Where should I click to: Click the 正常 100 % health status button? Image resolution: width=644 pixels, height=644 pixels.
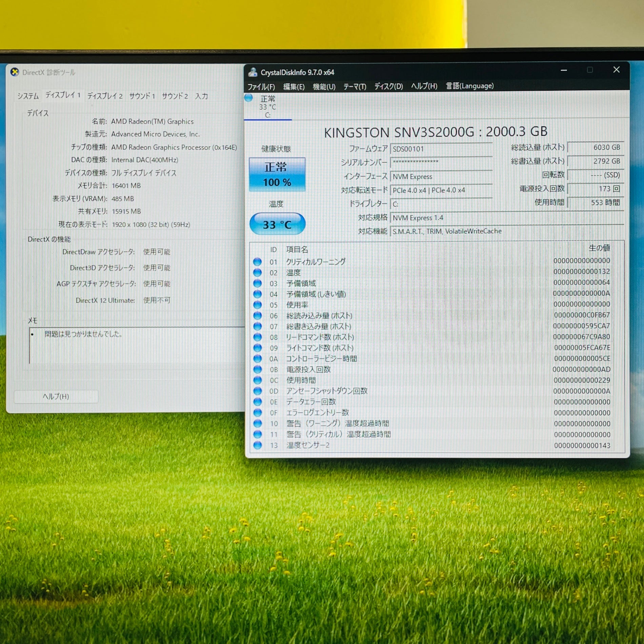click(277, 175)
